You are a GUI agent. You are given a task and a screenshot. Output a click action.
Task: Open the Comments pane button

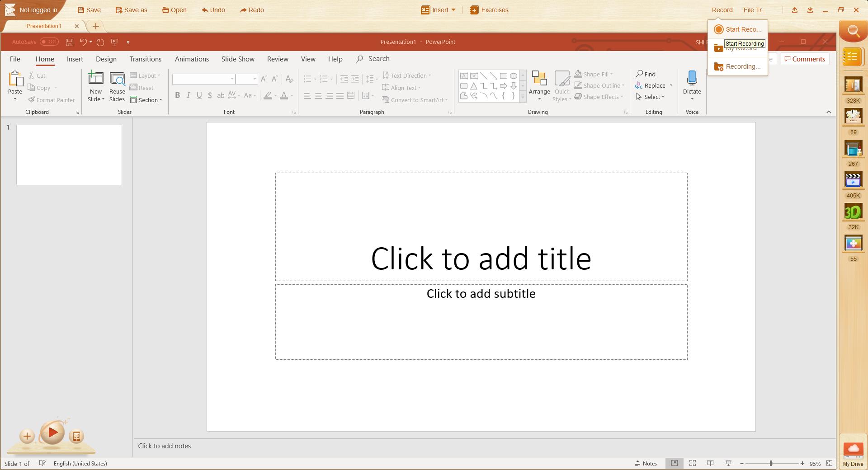click(805, 59)
